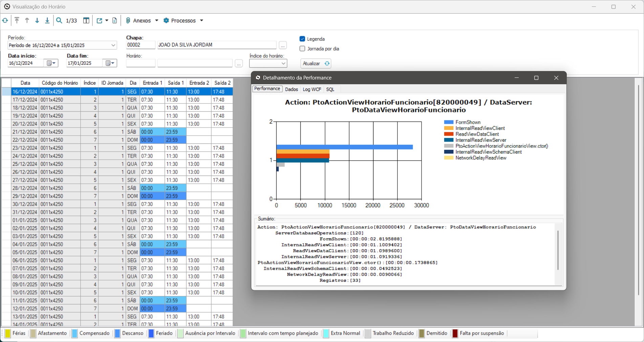Click the ReadViewDataClient legend color swatch

point(449,134)
